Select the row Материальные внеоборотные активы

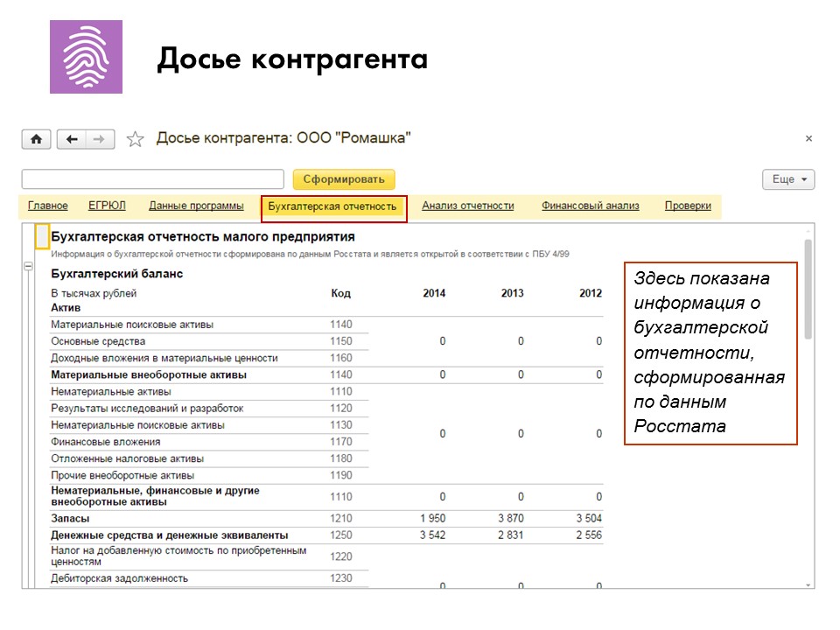(326, 374)
